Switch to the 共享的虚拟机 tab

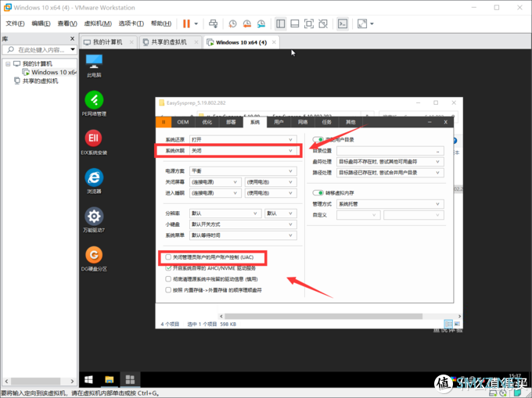click(169, 42)
